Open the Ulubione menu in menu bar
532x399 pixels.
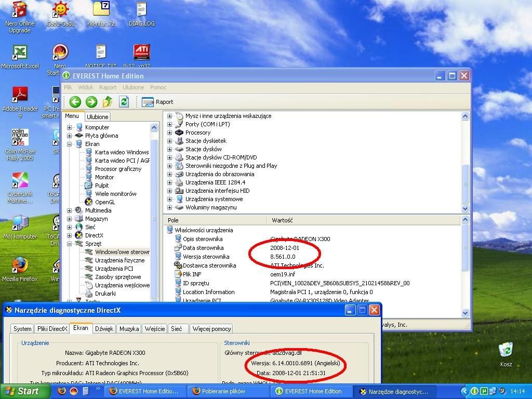(x=134, y=87)
